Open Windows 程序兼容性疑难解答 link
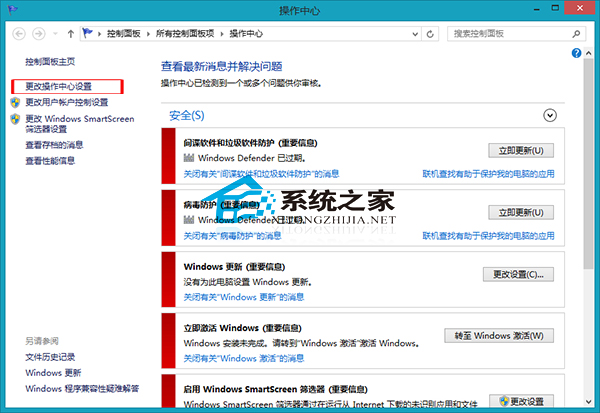Screen dimensions: 600x413 pyautogui.click(x=82, y=389)
